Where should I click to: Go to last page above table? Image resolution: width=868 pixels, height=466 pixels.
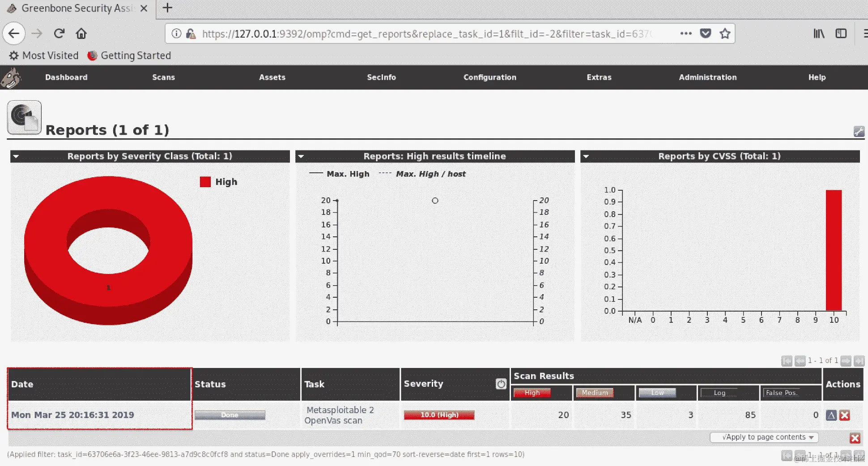click(x=859, y=361)
